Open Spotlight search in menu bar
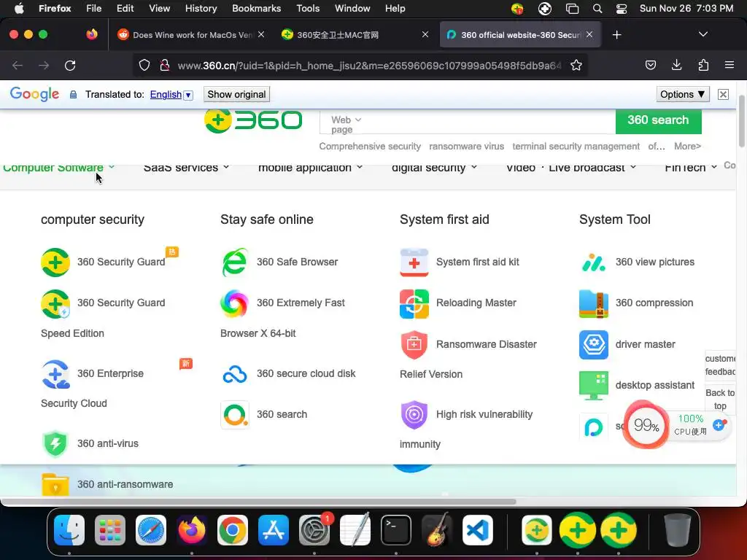 pos(597,9)
